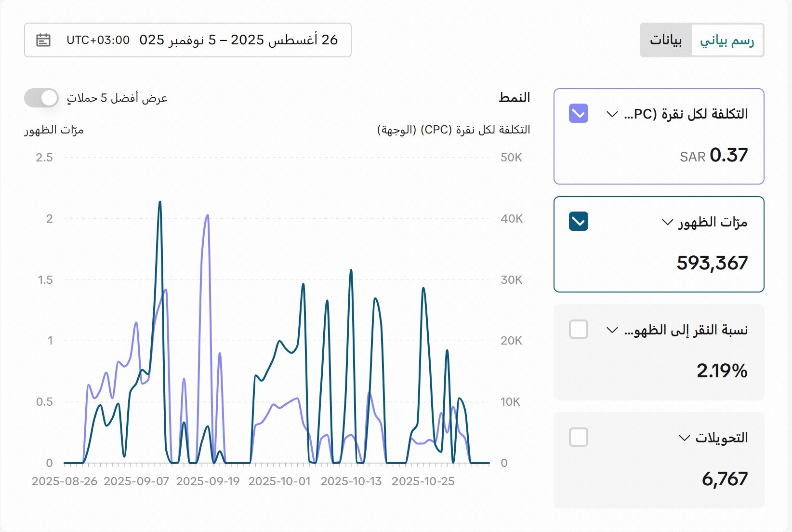Expand the التكلفة لكل نقرة metric dropdown

612,114
